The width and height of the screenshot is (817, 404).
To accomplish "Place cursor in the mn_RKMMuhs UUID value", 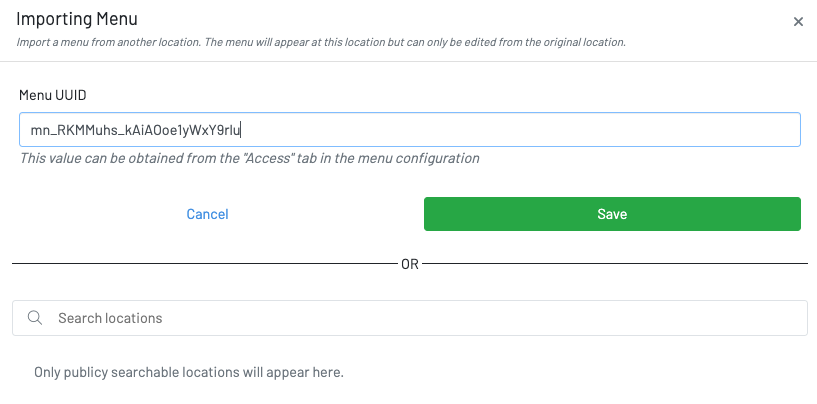I will point(136,129).
